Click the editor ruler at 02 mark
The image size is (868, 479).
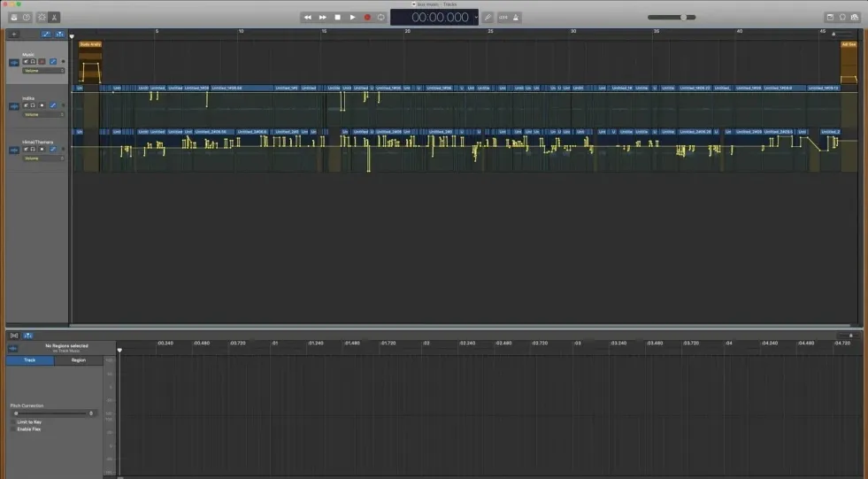click(426, 344)
